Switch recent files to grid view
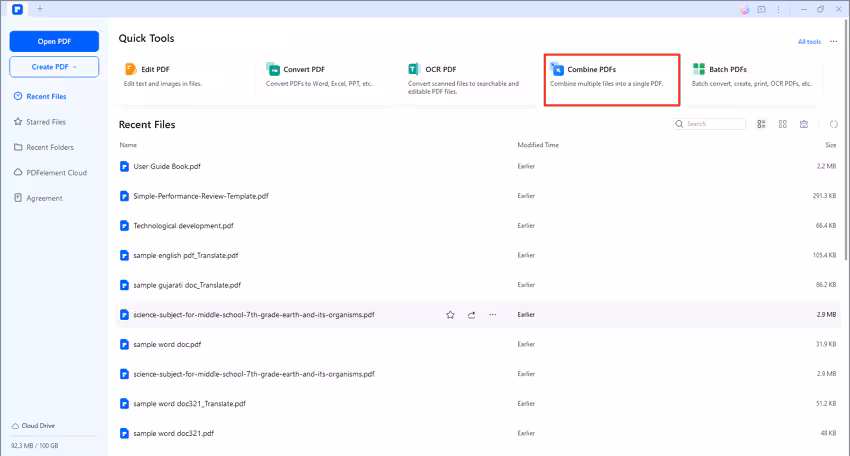 [783, 124]
